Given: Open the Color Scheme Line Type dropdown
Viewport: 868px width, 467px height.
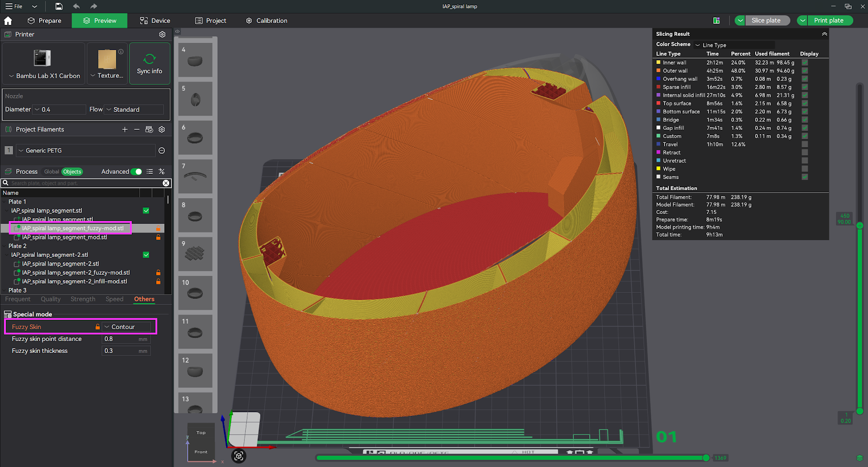Looking at the screenshot, I should [x=734, y=45].
